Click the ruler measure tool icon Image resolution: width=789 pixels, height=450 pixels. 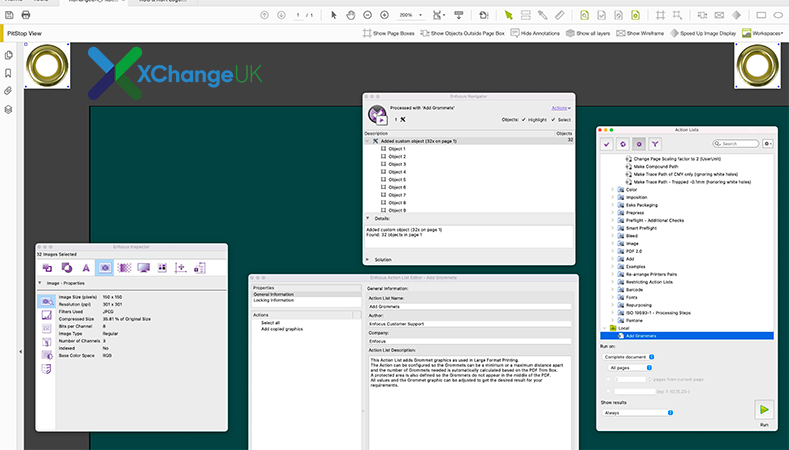(560, 15)
